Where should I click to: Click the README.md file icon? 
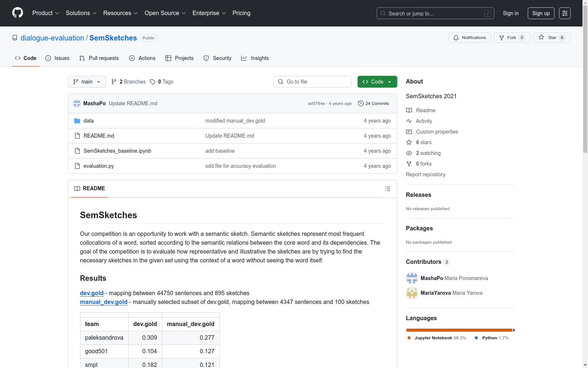(x=77, y=136)
